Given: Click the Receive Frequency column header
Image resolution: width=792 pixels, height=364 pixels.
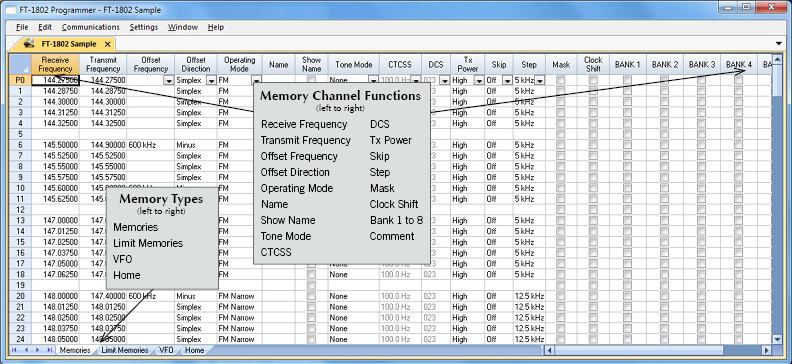Looking at the screenshot, I should point(55,64).
